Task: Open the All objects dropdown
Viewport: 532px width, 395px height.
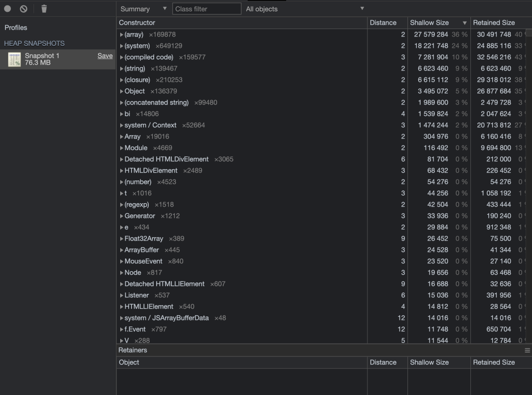Action: point(305,9)
